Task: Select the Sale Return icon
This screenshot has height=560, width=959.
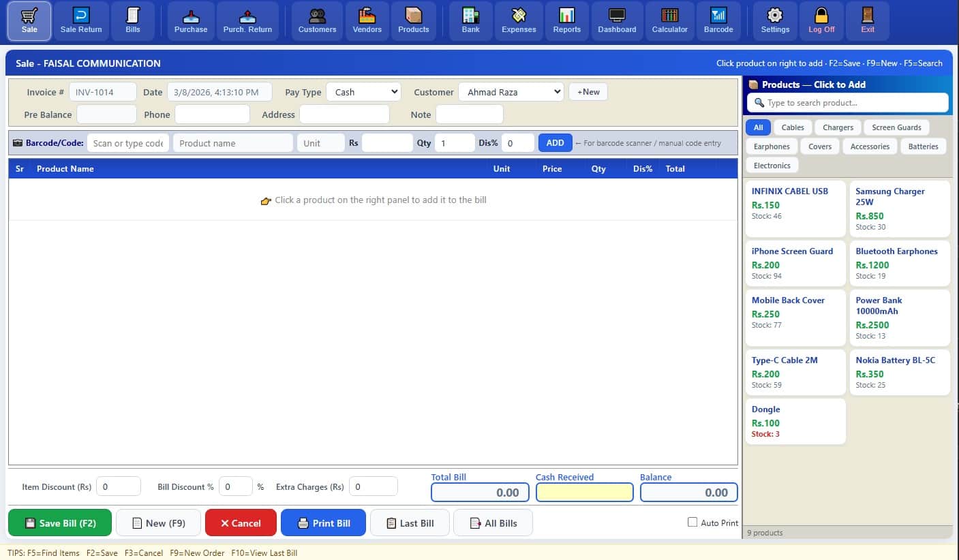Action: 81,20
